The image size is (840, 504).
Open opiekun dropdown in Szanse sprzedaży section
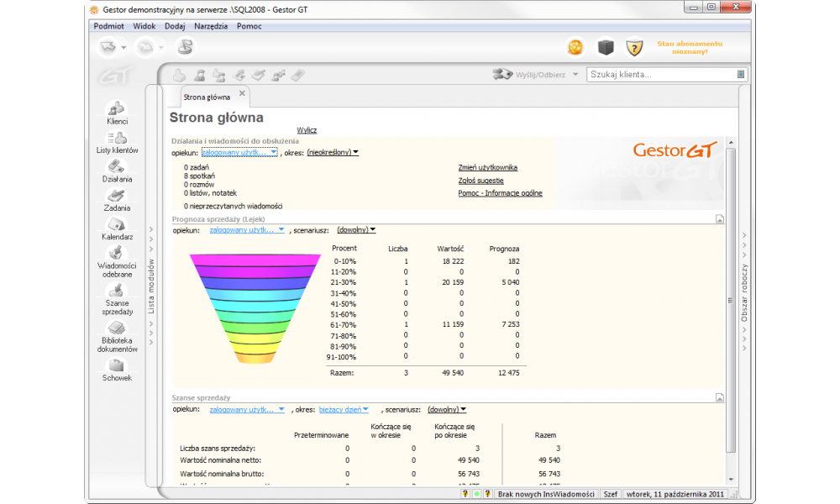pos(247,410)
